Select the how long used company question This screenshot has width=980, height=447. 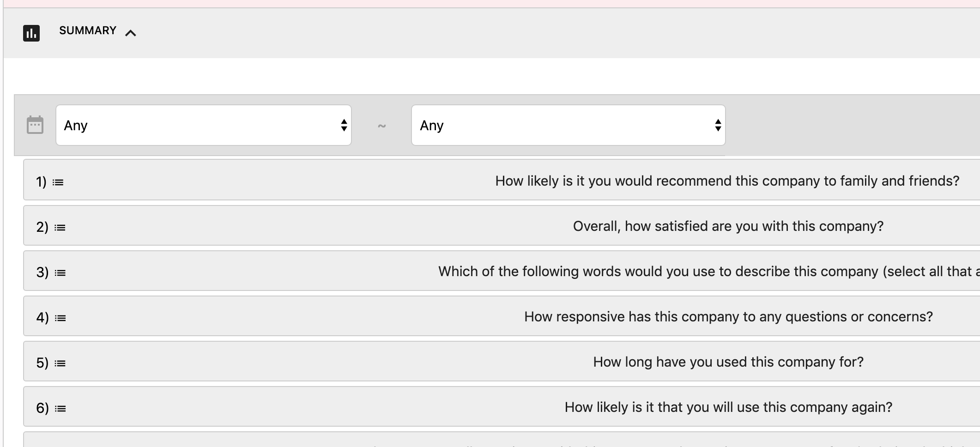point(728,362)
